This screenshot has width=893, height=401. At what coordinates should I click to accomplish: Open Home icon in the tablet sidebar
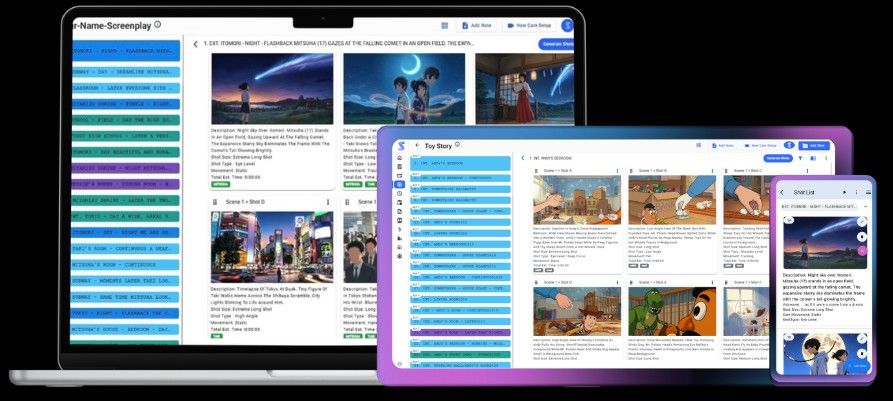[399, 158]
